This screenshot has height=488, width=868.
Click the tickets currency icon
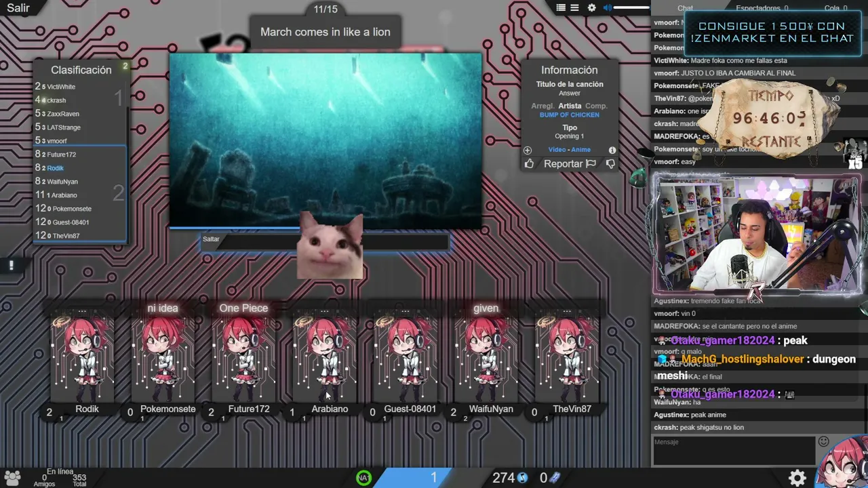(555, 478)
